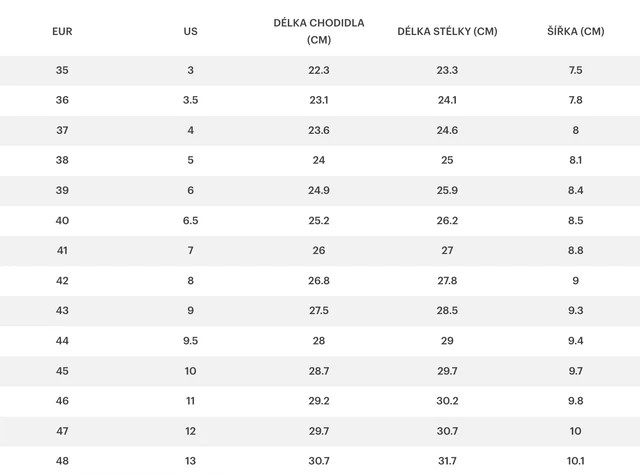Click the US column header

pyautogui.click(x=190, y=31)
